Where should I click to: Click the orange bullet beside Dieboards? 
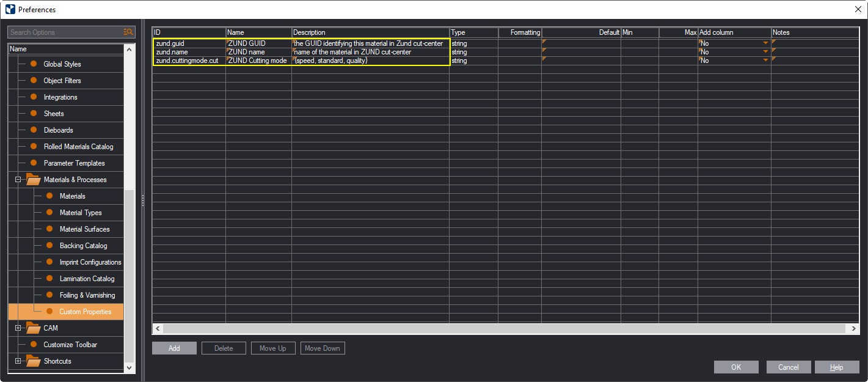[34, 130]
